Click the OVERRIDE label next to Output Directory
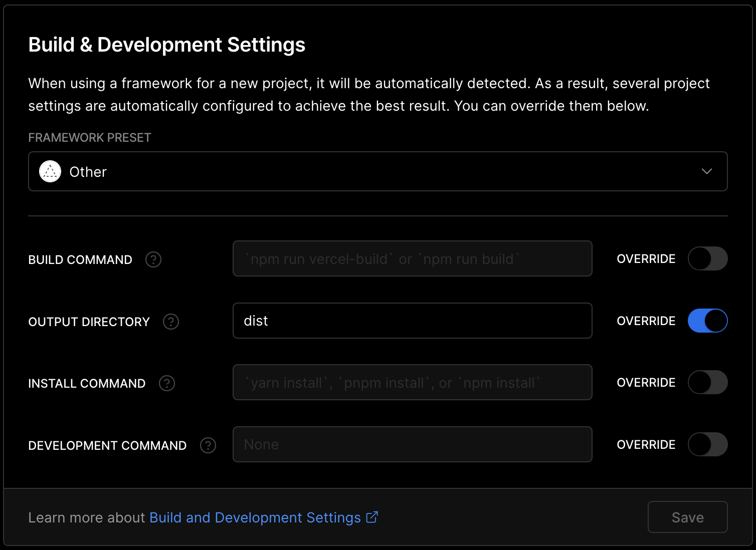This screenshot has width=756, height=550. (x=646, y=321)
